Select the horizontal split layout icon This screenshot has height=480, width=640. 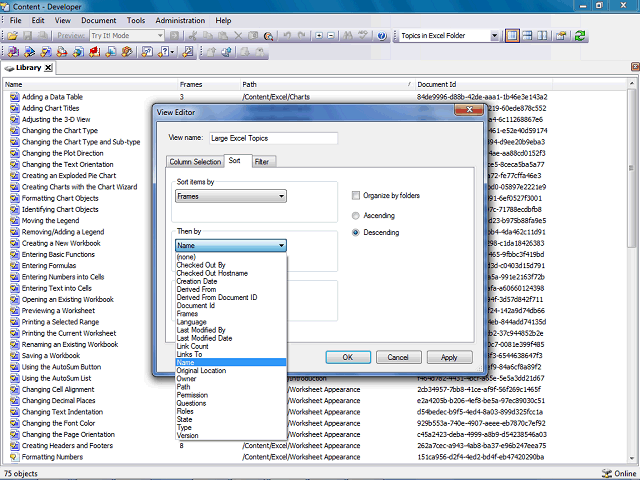tap(527, 36)
